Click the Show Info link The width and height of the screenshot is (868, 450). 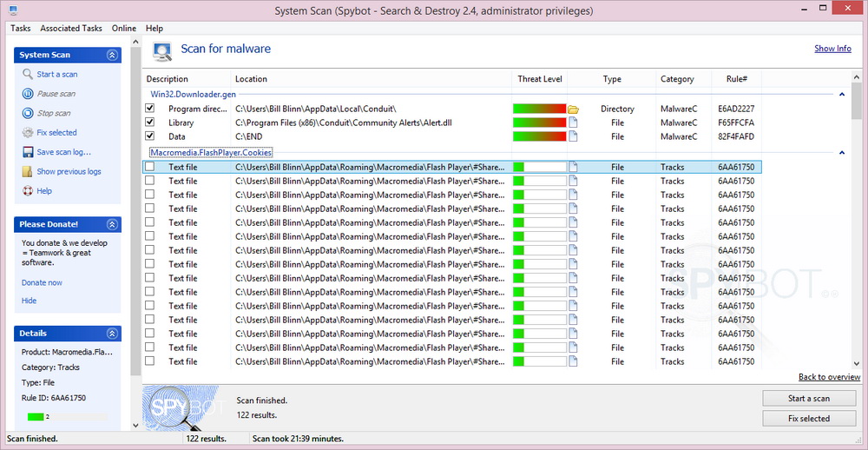(832, 49)
